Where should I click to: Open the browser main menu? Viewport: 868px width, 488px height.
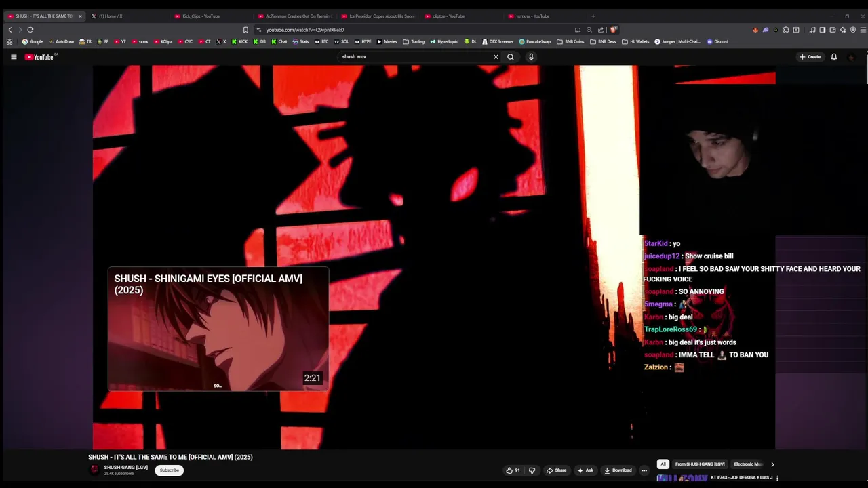click(x=863, y=30)
